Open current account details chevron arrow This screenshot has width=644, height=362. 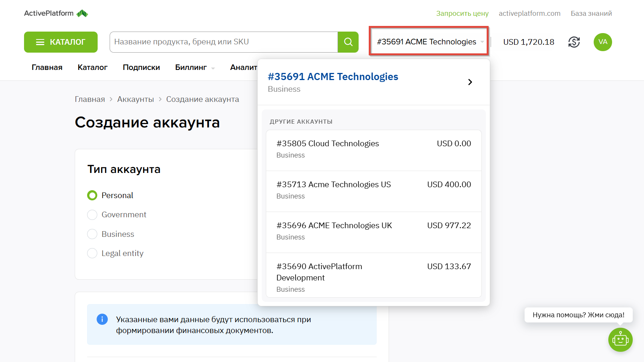(470, 82)
